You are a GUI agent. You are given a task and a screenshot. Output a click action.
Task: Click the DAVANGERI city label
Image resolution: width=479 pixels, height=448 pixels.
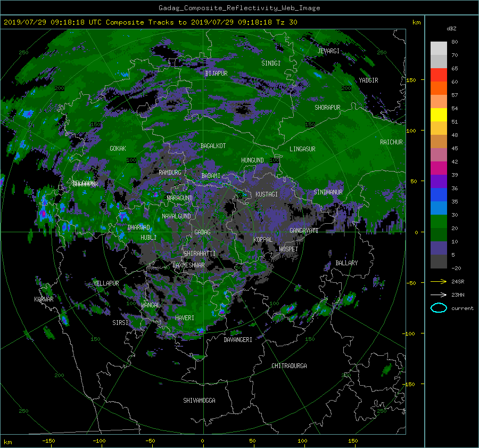pos(238,339)
